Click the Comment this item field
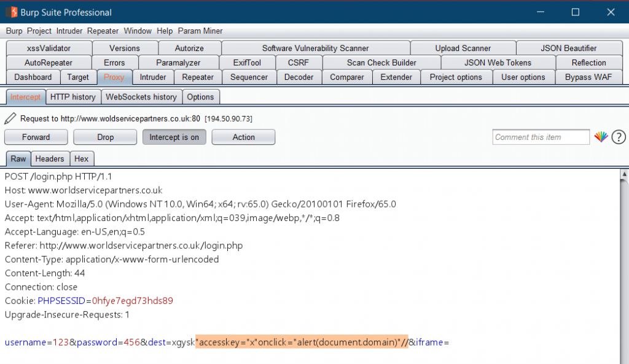This screenshot has height=364, width=629. pos(541,137)
